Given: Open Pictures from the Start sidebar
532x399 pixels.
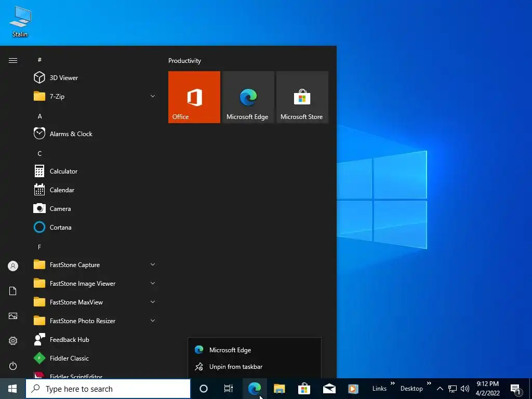Looking at the screenshot, I should click(13, 316).
